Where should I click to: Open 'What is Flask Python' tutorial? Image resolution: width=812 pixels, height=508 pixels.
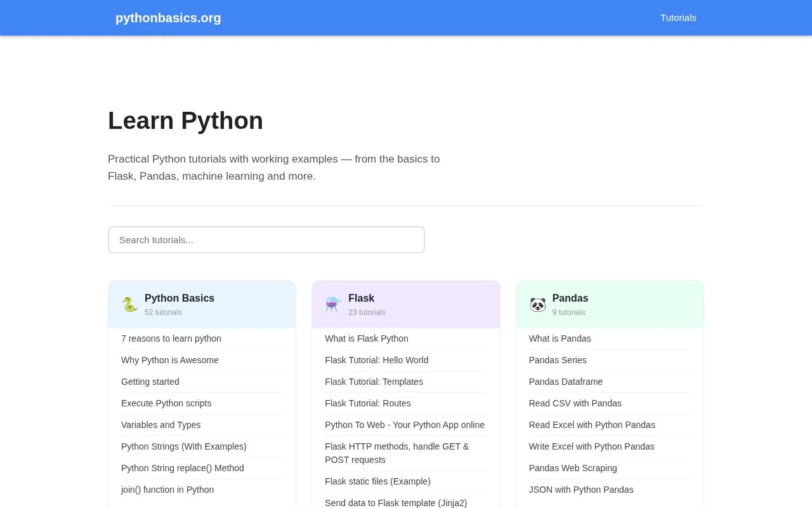[367, 338]
